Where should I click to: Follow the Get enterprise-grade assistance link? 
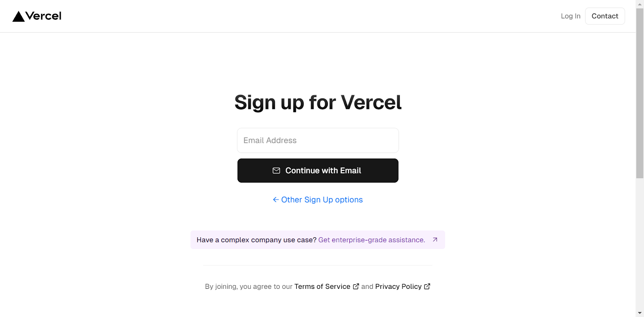click(x=371, y=239)
